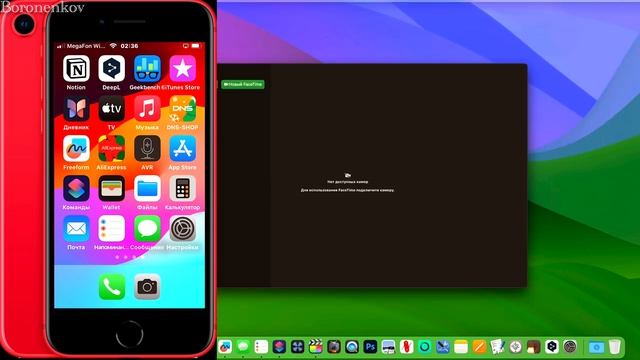The width and height of the screenshot is (640, 360).
Task: Open Messages in the Mac Dock
Action: point(243,347)
